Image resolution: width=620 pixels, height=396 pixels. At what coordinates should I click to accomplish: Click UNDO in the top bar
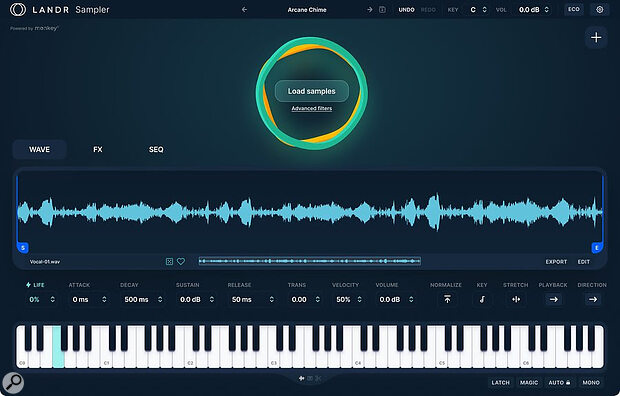[x=406, y=9]
